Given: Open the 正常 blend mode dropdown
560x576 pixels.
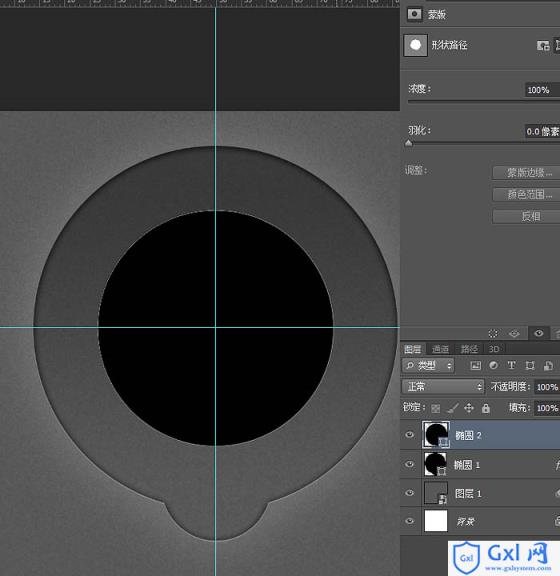Looking at the screenshot, I should [x=443, y=386].
